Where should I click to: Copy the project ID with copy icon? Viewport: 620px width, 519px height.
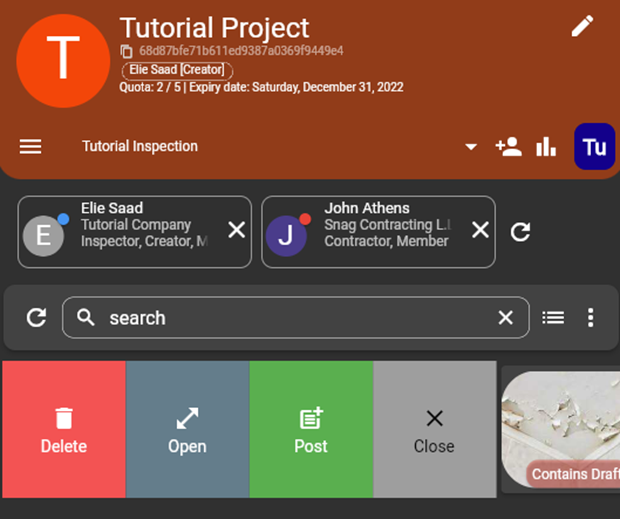point(126,51)
